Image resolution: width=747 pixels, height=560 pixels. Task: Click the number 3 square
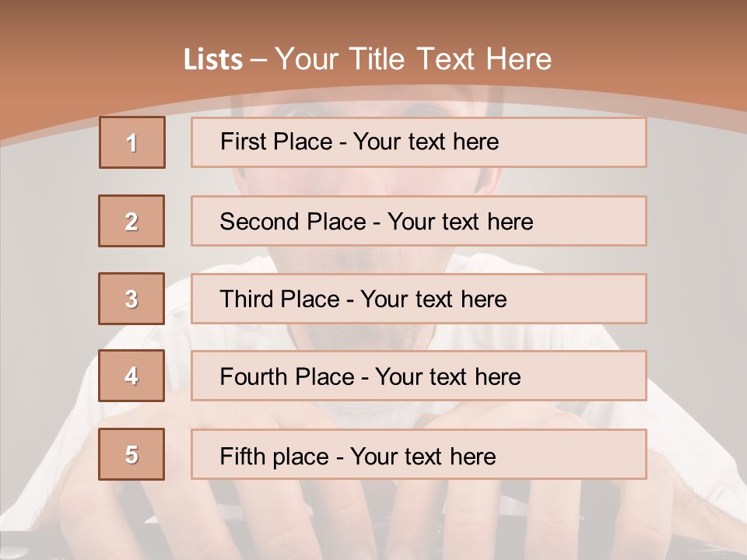(132, 299)
